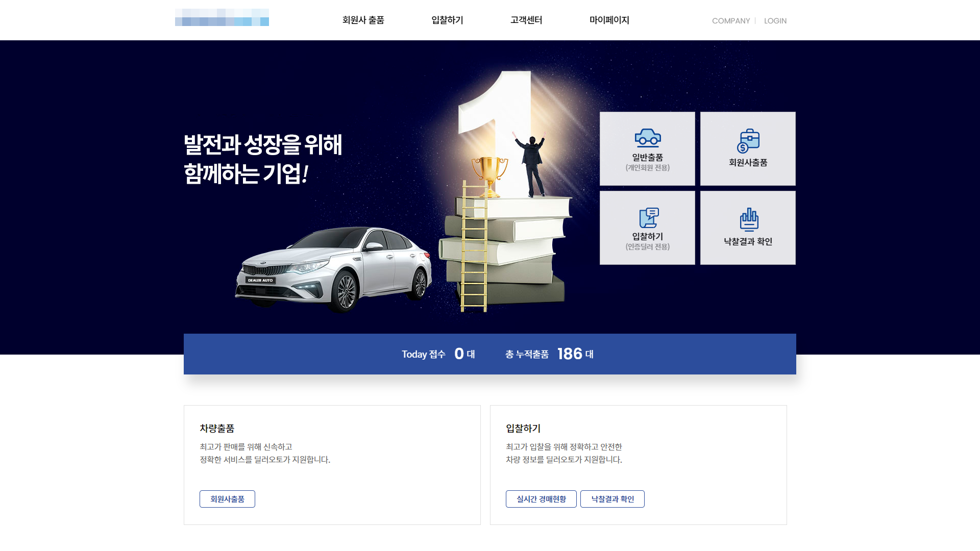Select the 회원사출품 button under 차량출품
The height and width of the screenshot is (551, 980).
pos(227,499)
